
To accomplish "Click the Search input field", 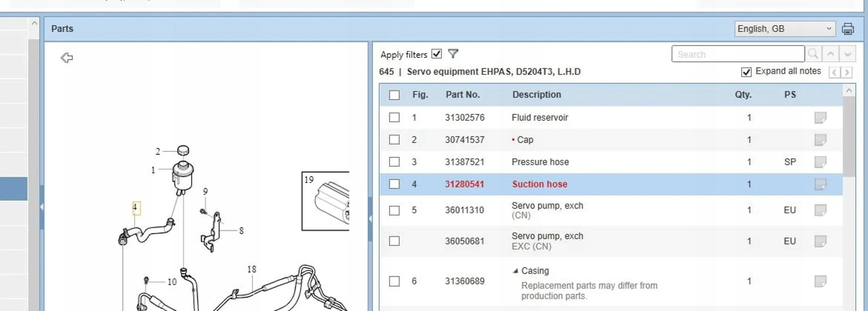I will point(738,54).
